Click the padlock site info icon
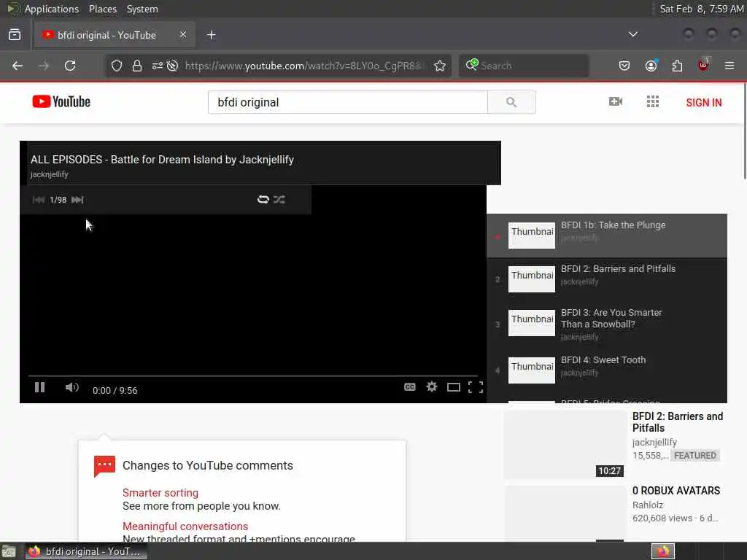747x560 pixels. 137,66
